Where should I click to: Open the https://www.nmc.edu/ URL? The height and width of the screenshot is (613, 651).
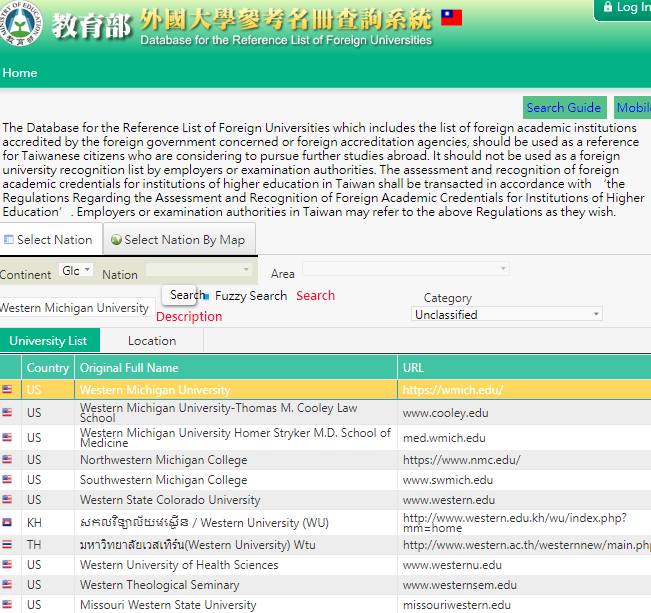click(461, 460)
